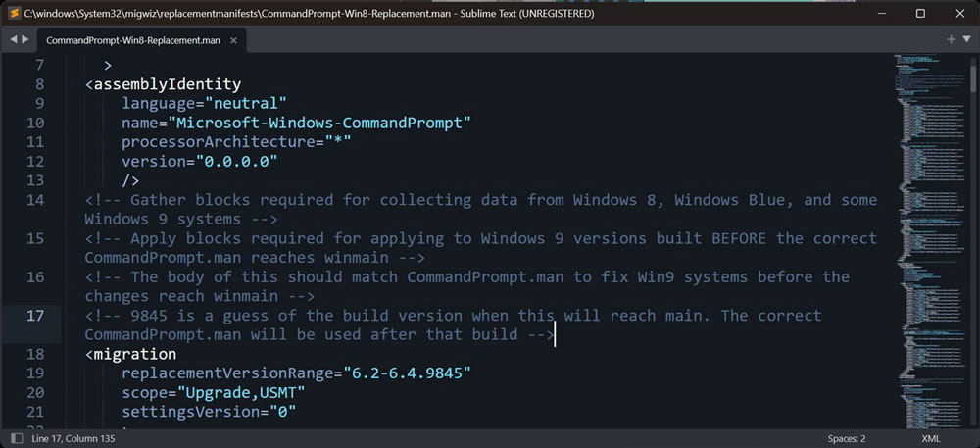Close the CommandPrompt-Win8-Replacement.man tab
980x448 pixels.
pos(234,40)
